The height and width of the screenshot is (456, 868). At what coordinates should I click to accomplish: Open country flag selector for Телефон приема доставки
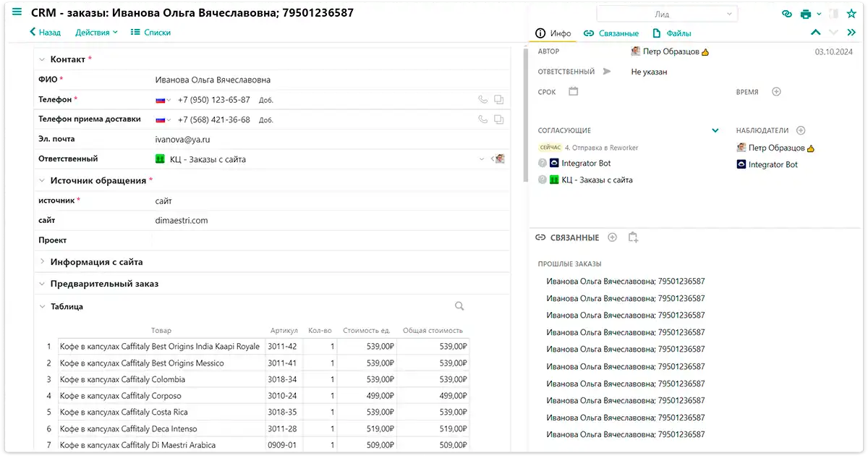163,119
